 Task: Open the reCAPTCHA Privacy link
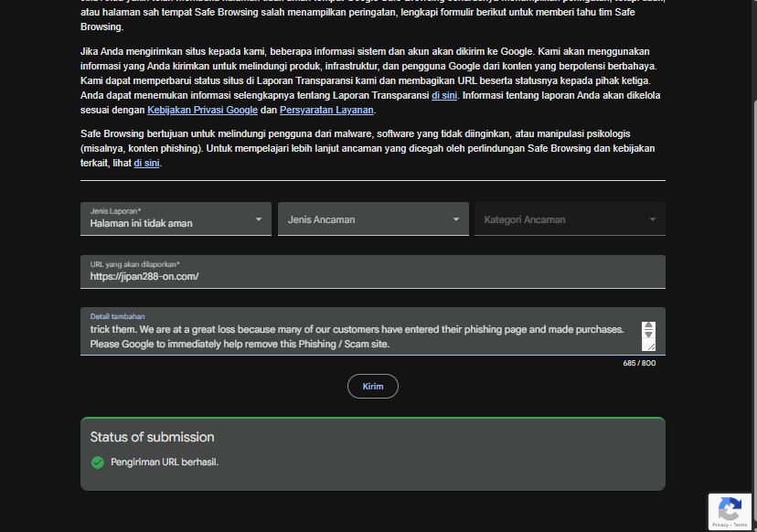coord(720,525)
